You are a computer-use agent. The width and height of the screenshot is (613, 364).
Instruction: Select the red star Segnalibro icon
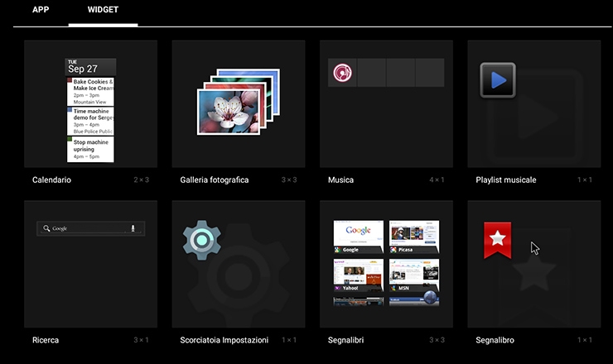click(x=497, y=240)
